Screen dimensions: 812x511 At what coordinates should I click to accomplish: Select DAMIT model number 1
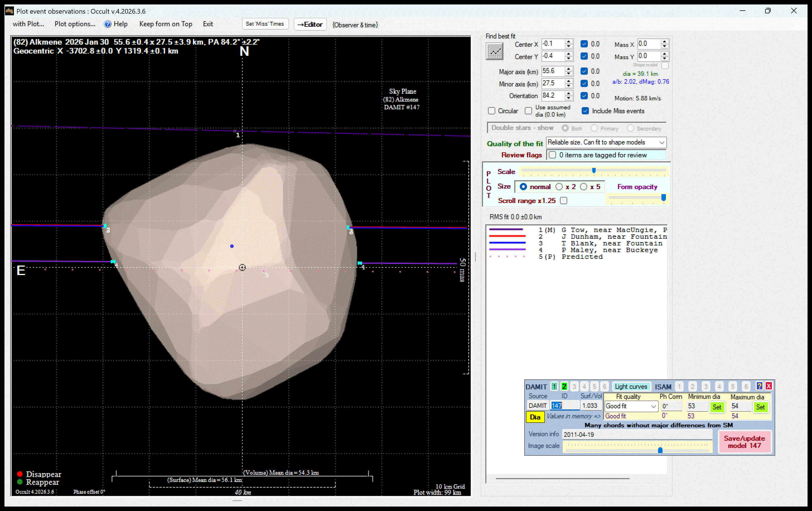coord(554,387)
